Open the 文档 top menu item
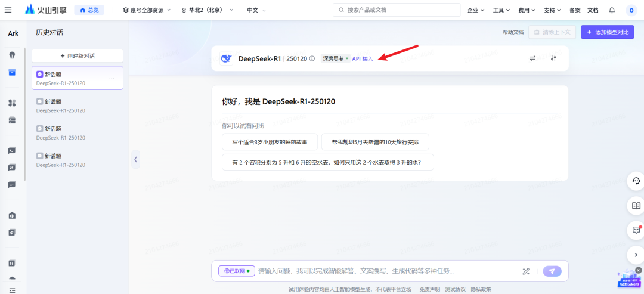644x294 pixels. pyautogui.click(x=593, y=10)
